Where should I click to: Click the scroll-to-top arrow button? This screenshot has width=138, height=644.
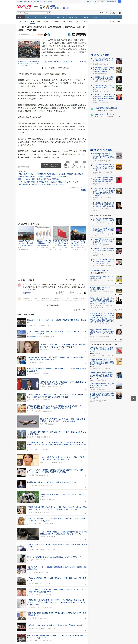click(x=133, y=398)
